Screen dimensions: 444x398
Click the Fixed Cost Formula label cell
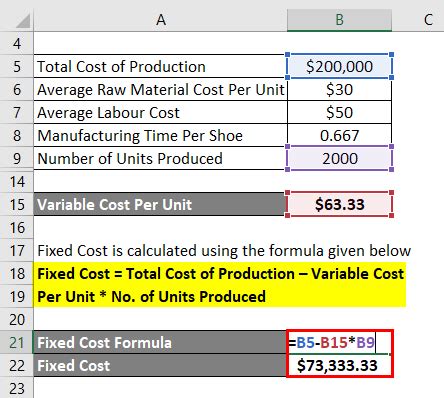(x=160, y=342)
